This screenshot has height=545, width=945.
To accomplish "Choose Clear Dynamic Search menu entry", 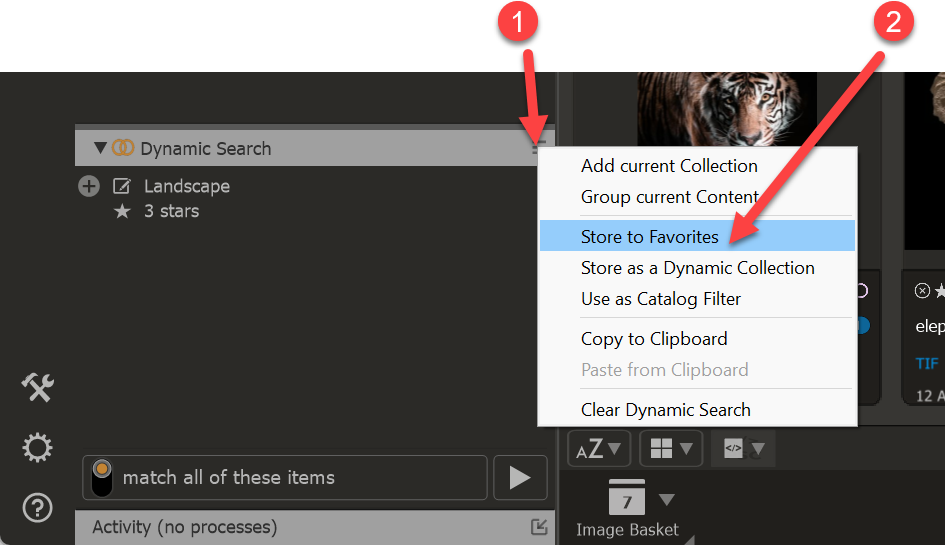I will (697, 410).
